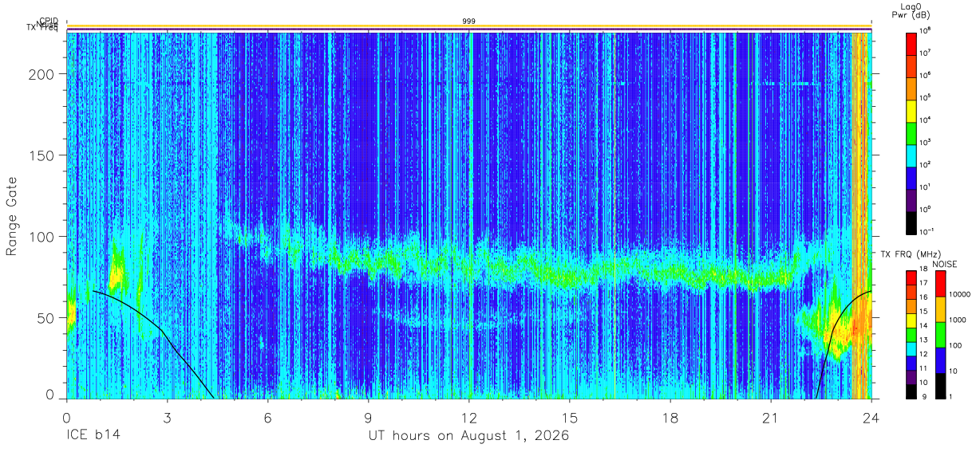Click the green segment of the NOISE colorbar
Screen dimensions: 980x452
(939, 334)
